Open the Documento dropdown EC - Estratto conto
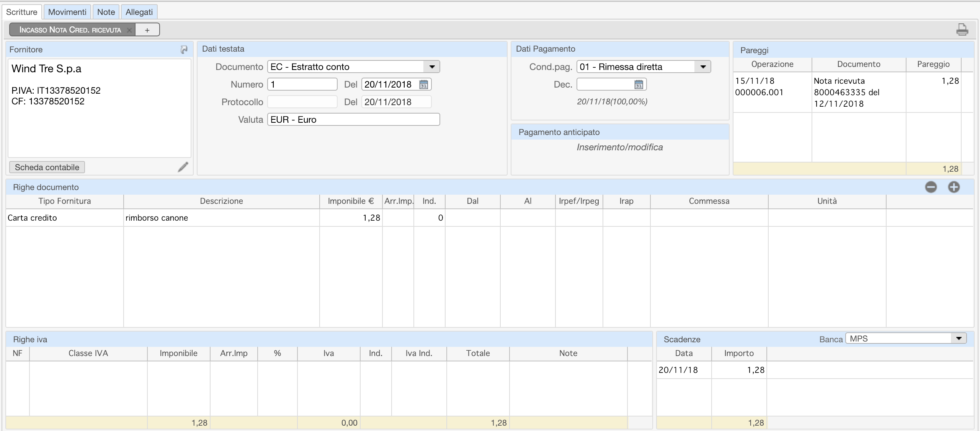The image size is (980, 431). coord(353,67)
